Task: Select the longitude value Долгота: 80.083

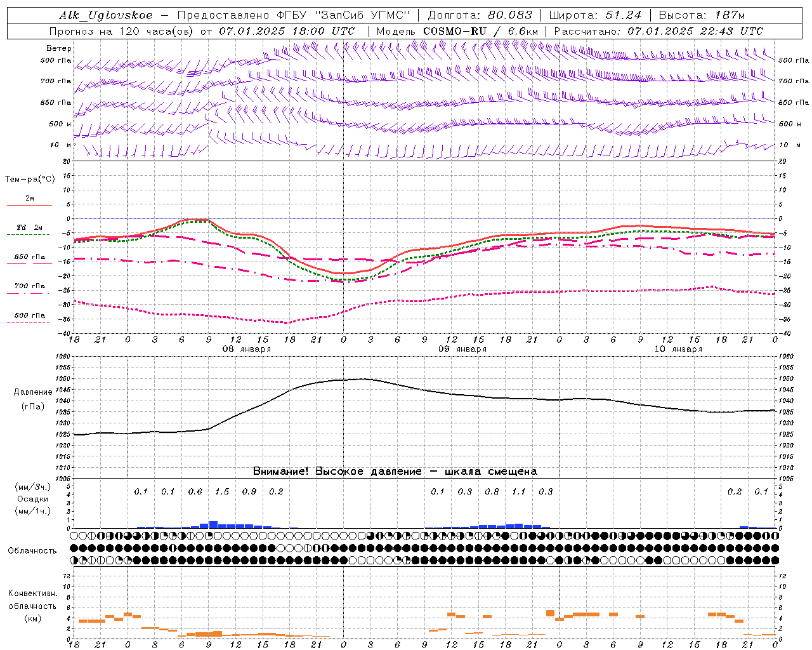Action: [480, 15]
